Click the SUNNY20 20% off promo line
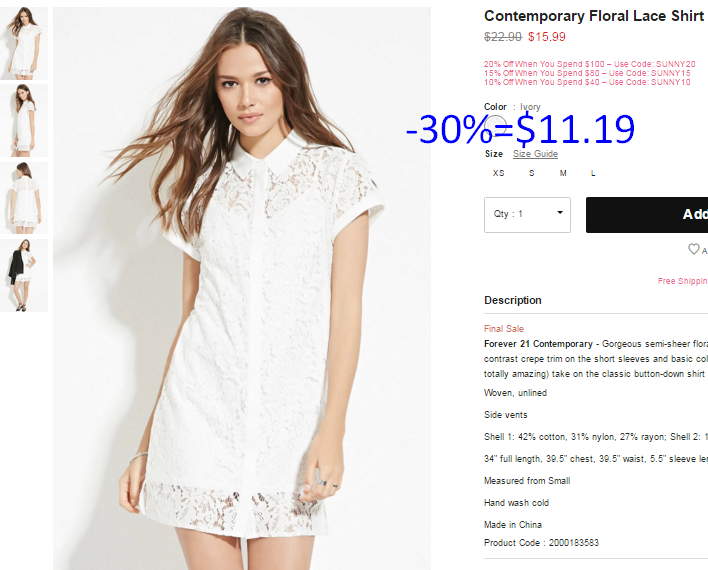 coord(590,64)
